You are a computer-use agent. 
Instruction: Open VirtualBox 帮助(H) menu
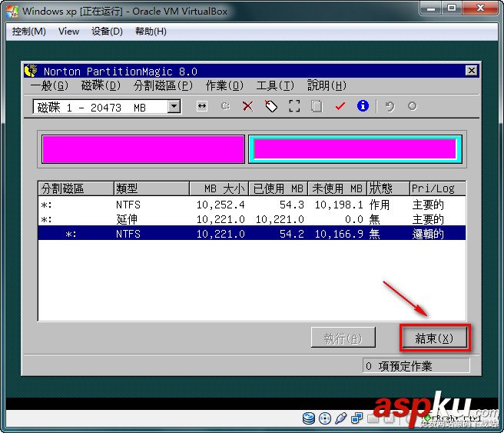click(151, 32)
